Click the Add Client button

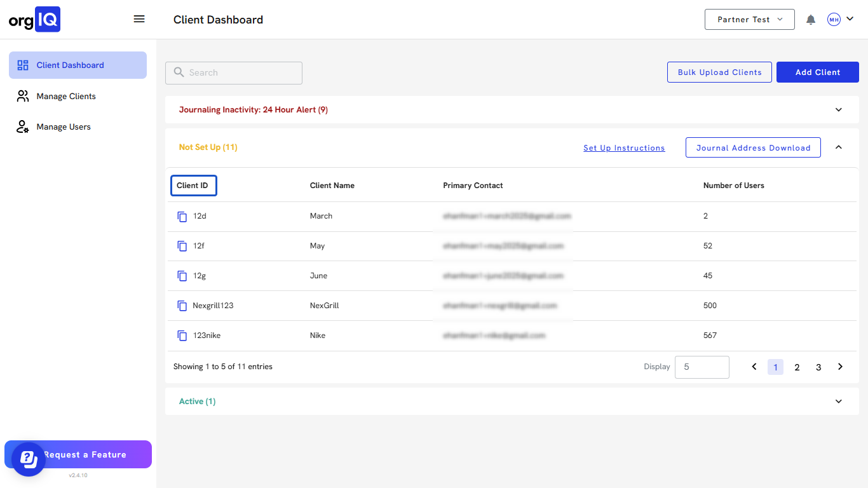tap(817, 72)
